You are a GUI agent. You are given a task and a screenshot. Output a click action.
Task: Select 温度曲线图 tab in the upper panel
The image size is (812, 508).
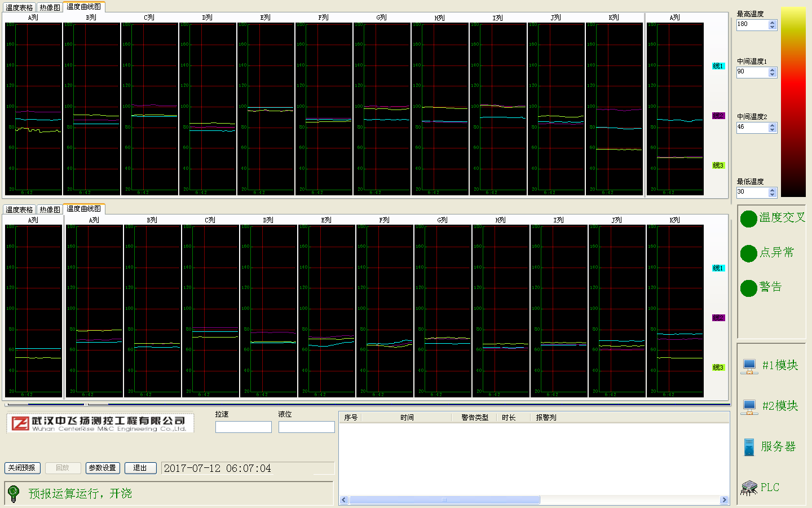pyautogui.click(x=84, y=6)
